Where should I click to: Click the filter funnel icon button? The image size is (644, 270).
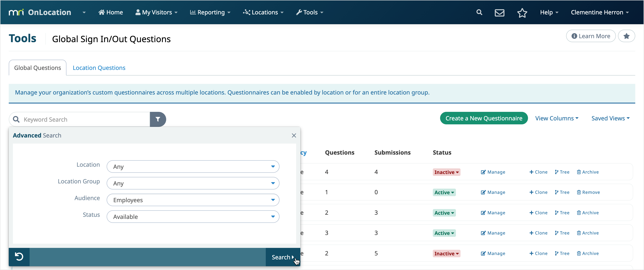pos(158,119)
